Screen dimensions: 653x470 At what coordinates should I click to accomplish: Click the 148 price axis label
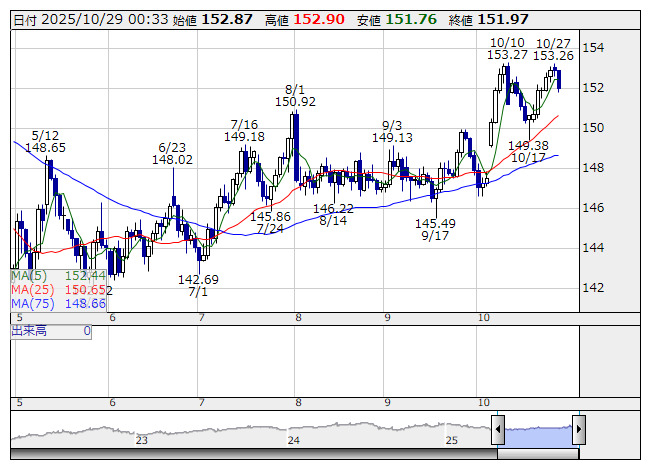pyautogui.click(x=593, y=167)
